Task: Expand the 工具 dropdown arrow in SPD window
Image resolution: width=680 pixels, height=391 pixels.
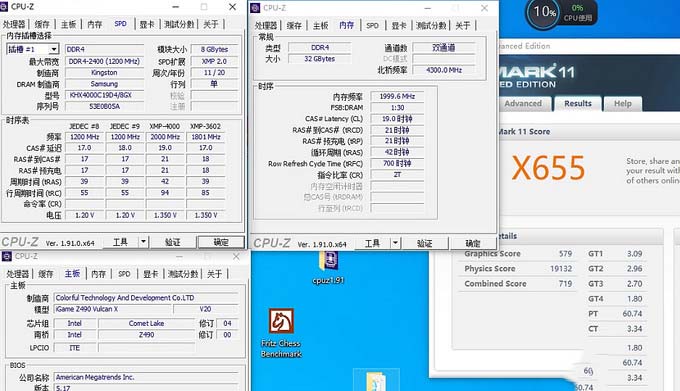Action: (144, 242)
